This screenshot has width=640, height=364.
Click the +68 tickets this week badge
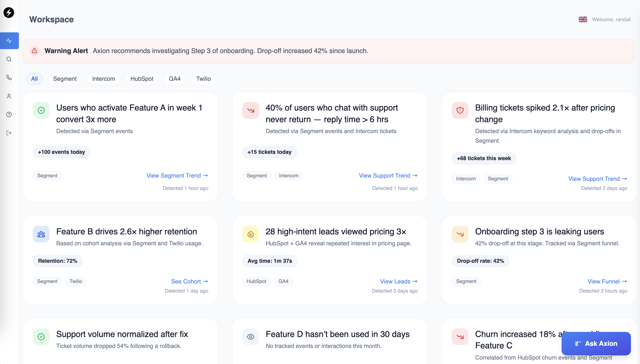[x=484, y=158]
